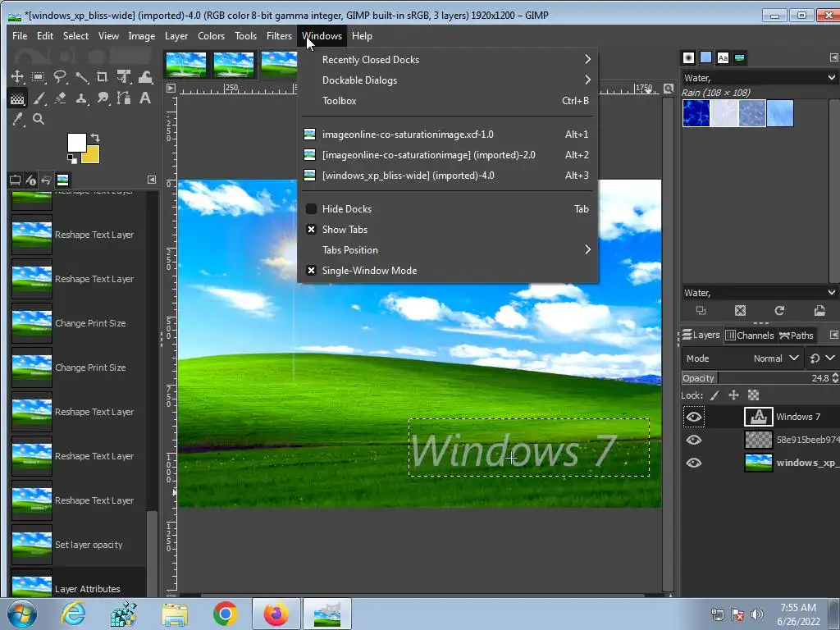Viewport: 840px width, 630px height.
Task: Expand Recently Closed Docks submenu
Action: click(x=447, y=59)
